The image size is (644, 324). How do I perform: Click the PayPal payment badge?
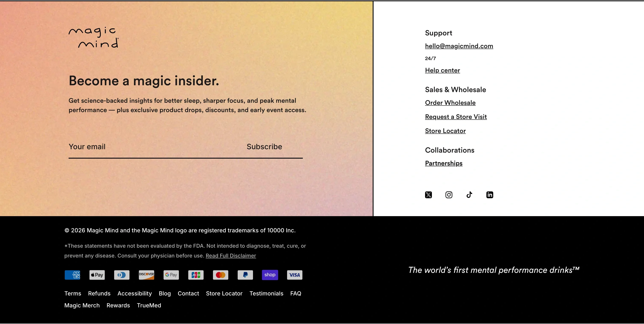[245, 275]
